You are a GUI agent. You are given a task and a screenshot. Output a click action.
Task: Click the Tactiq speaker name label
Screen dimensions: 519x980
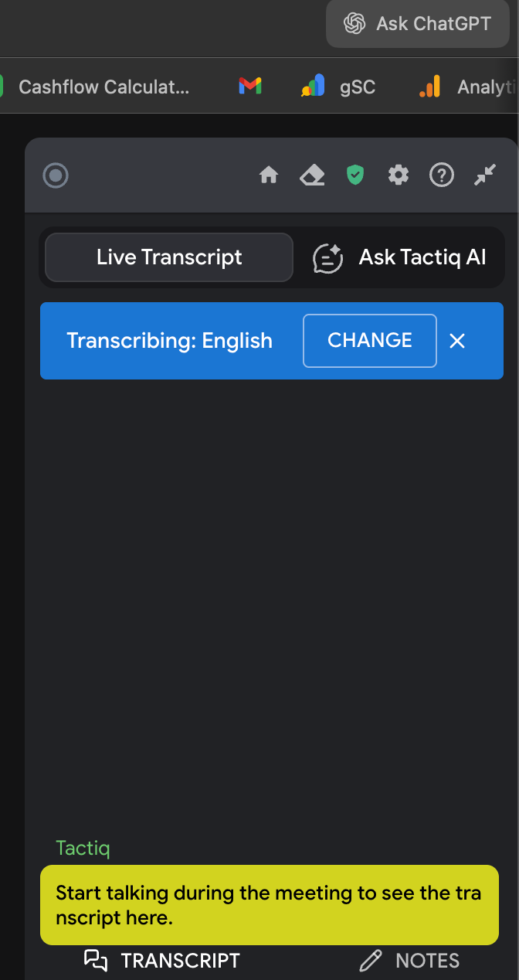tap(83, 848)
